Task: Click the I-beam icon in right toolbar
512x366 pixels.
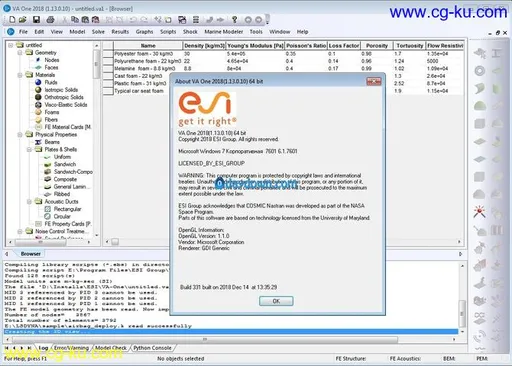Action: [496, 53]
